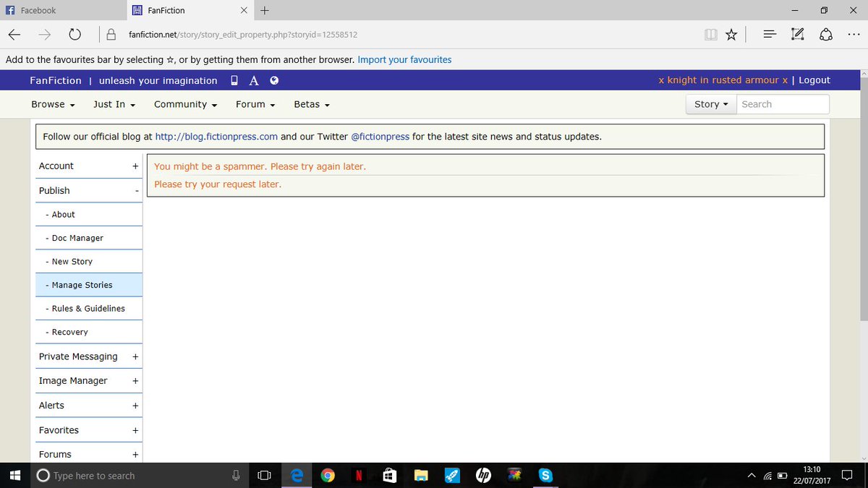Open the Edge Hub icon
Image resolution: width=868 pixels, height=488 pixels.
770,34
